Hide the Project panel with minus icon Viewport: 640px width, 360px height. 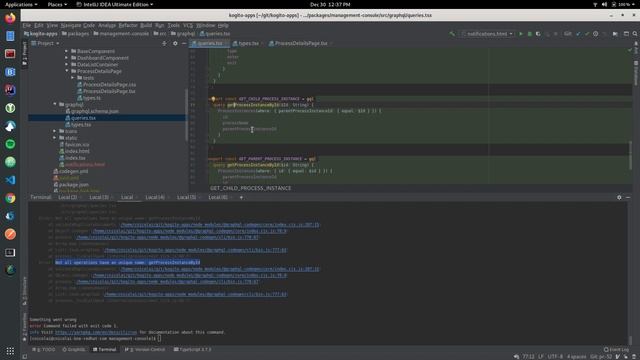pos(184,43)
